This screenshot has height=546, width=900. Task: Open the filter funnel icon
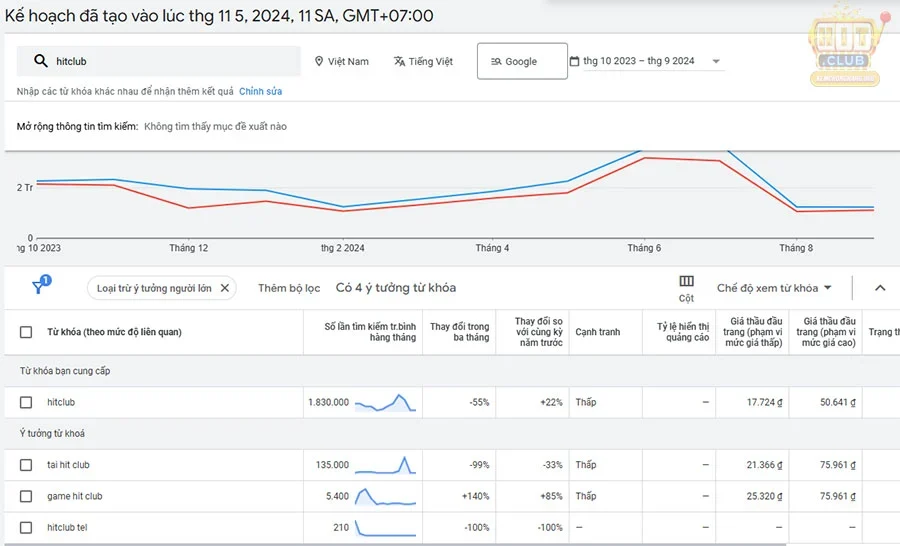39,287
